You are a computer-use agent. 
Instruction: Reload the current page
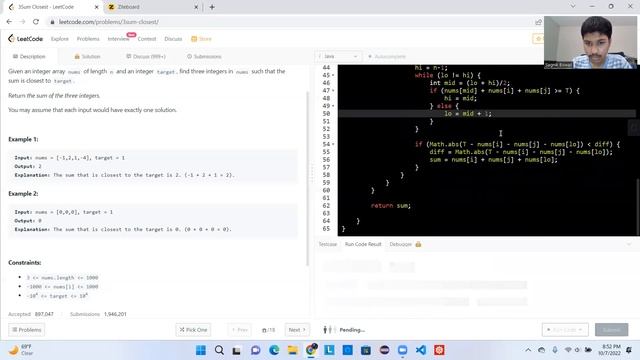[36, 22]
